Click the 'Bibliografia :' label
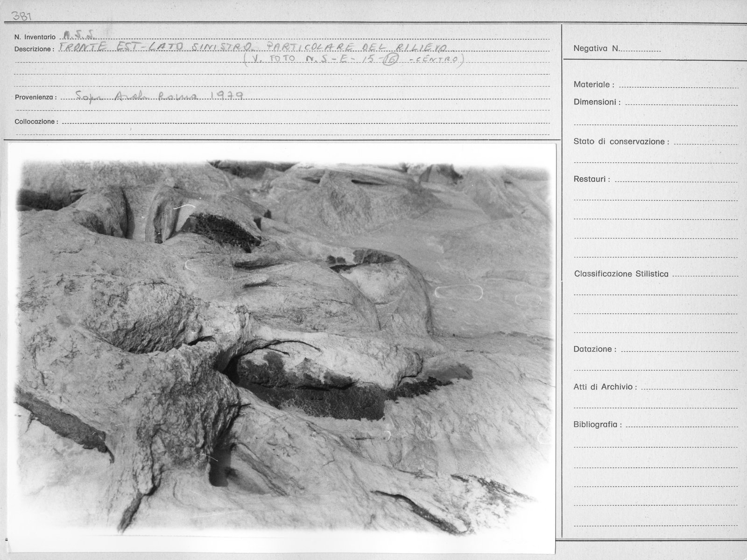 tap(598, 425)
